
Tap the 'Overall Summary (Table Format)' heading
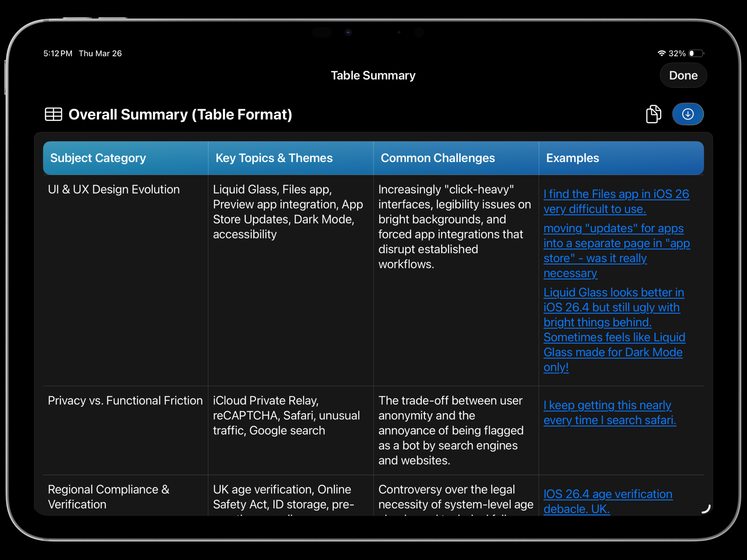click(x=180, y=114)
